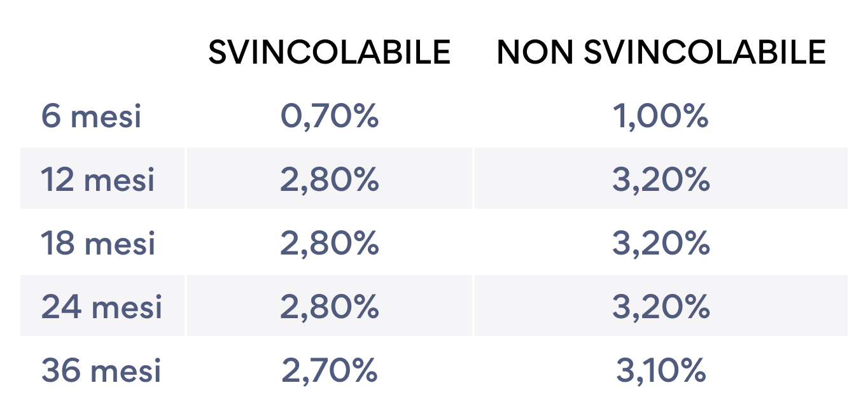Click the shaded 24 mesi row background
This screenshot has width=868, height=420.
(x=434, y=305)
